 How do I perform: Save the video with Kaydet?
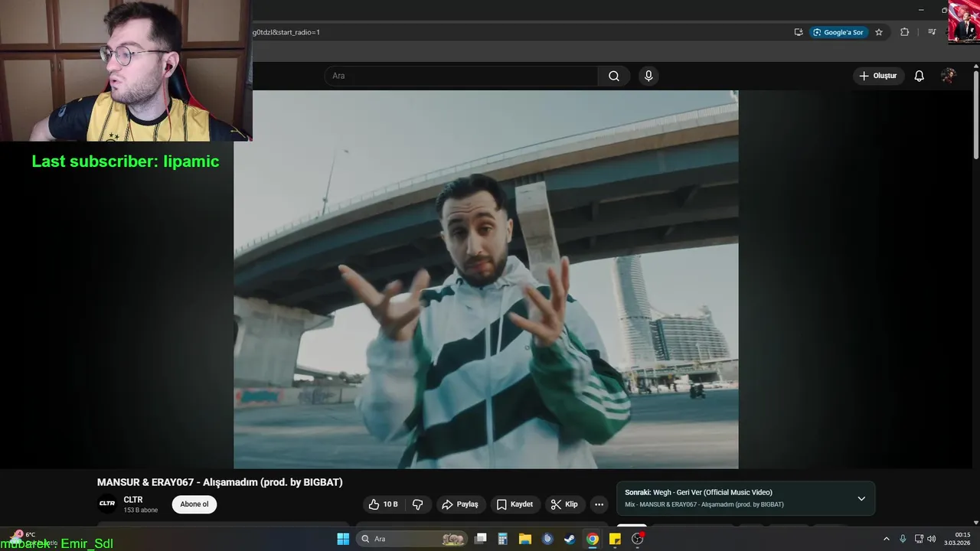[515, 504]
